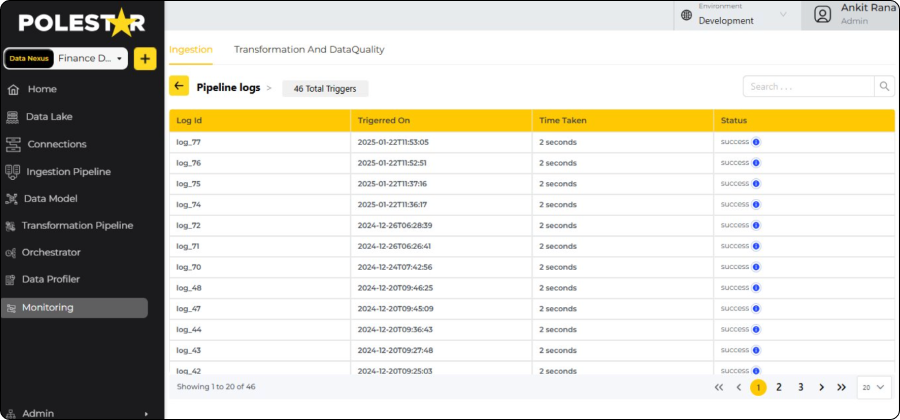Click next page arrow in pagination
Viewport: 900px width, 420px height.
coord(821,387)
